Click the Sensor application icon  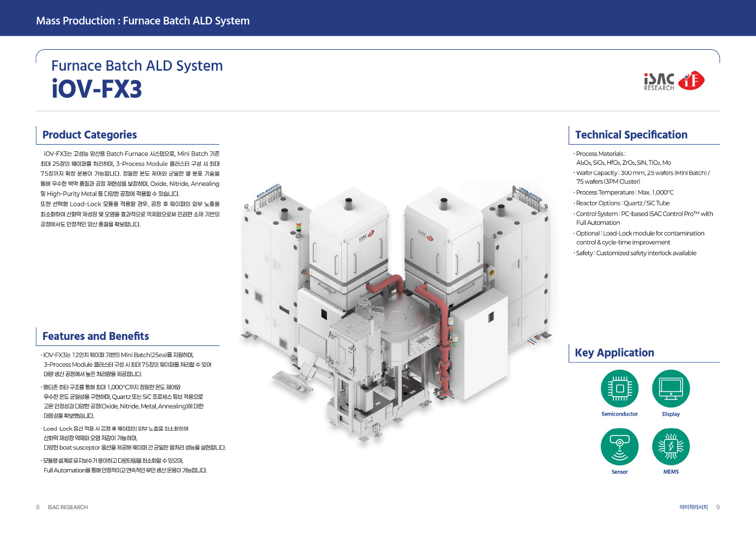619,447
